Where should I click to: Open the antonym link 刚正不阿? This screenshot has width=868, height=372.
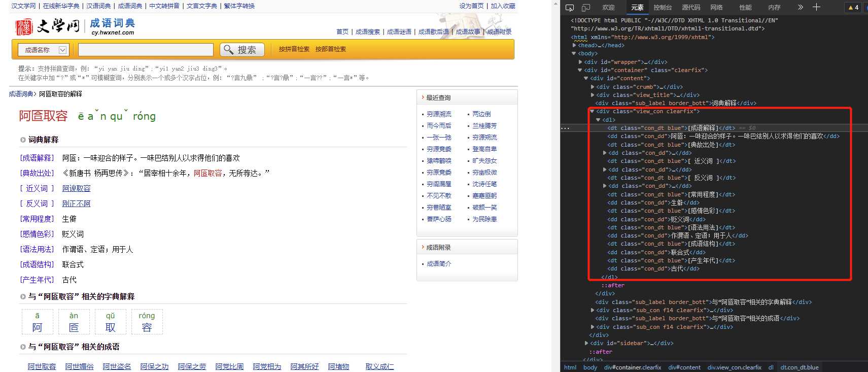[76, 204]
